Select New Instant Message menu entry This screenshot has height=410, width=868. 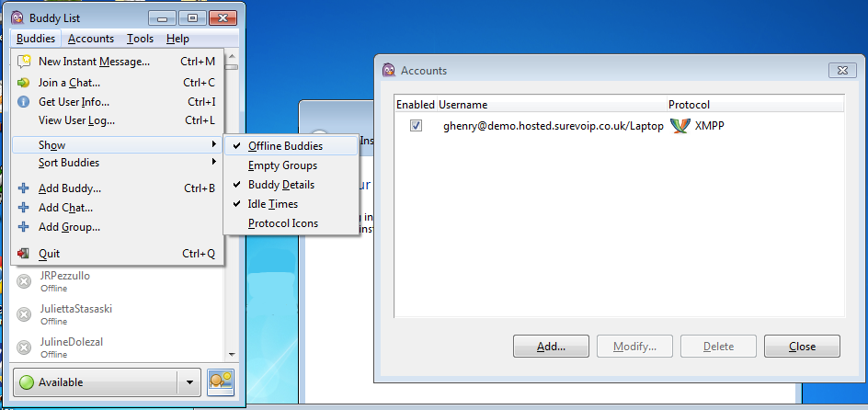coord(118,62)
